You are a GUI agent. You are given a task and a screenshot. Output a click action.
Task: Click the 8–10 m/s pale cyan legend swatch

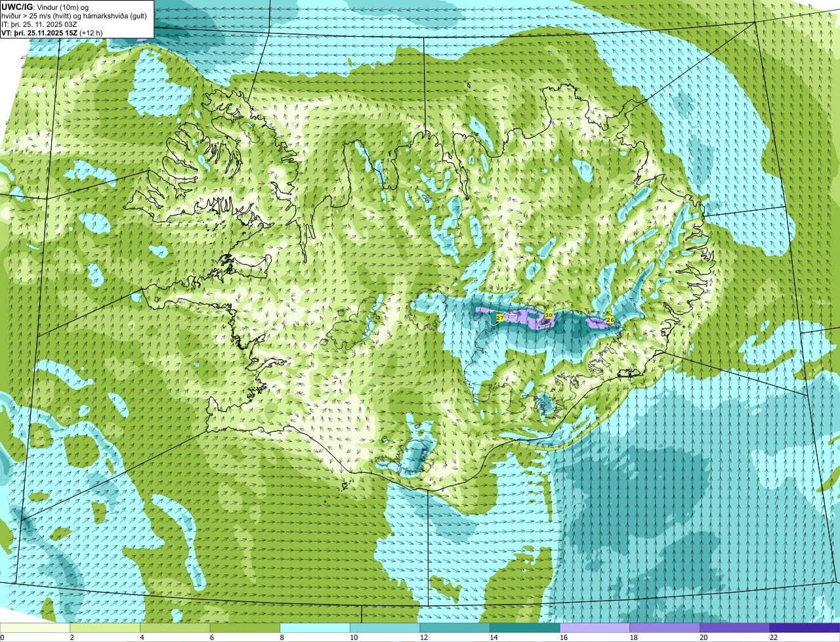pos(315,628)
